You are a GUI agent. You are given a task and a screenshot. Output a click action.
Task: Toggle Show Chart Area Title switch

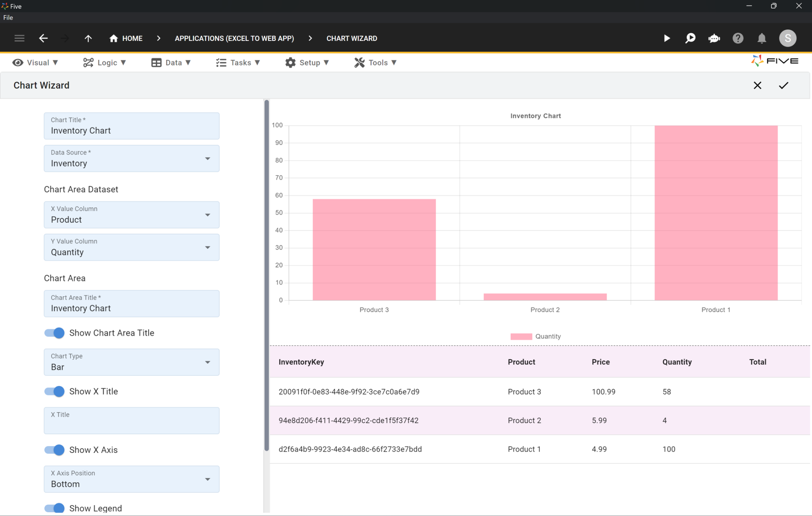54,333
